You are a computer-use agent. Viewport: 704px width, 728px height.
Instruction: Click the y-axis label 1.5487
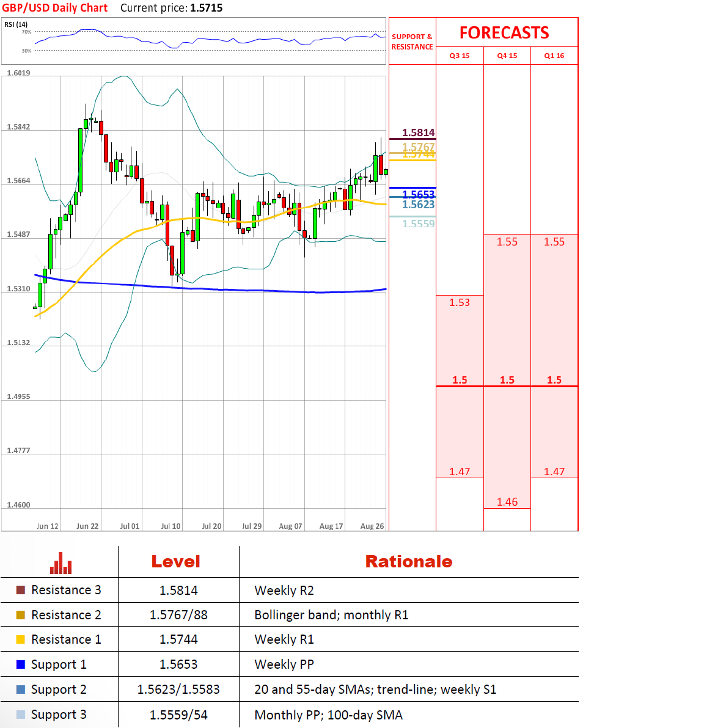pos(18,235)
